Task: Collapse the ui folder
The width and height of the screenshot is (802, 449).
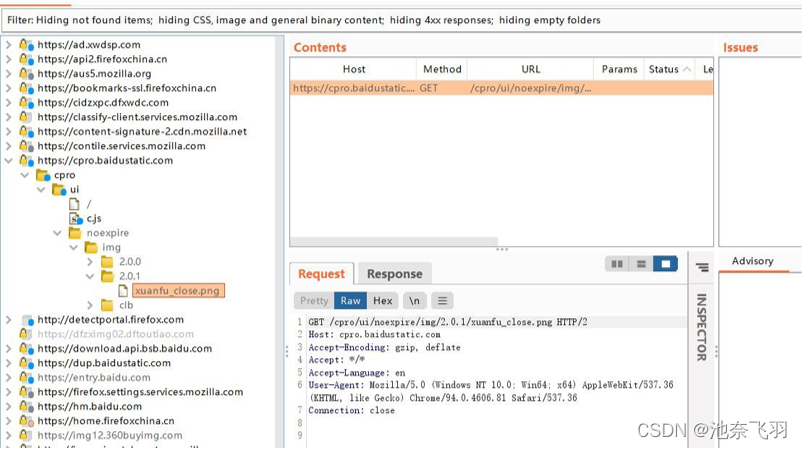Action: (41, 190)
